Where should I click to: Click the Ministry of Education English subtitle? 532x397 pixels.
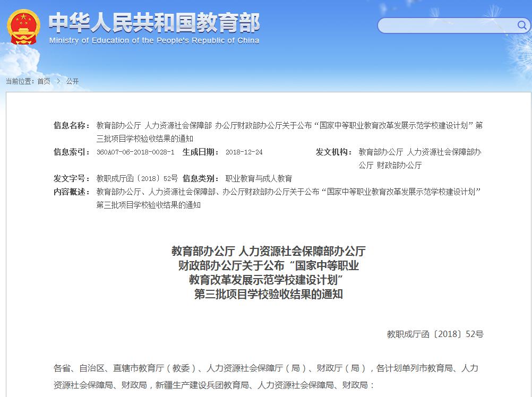click(x=154, y=41)
